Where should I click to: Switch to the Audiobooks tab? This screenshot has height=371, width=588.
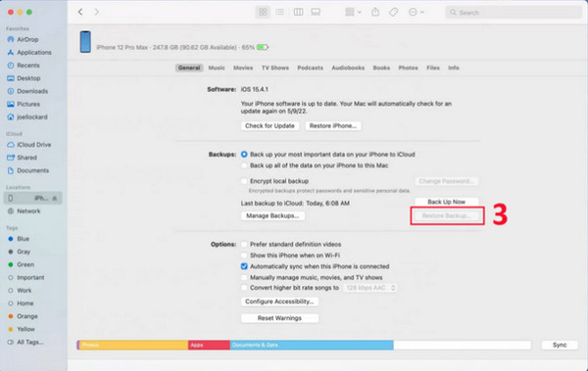(348, 68)
